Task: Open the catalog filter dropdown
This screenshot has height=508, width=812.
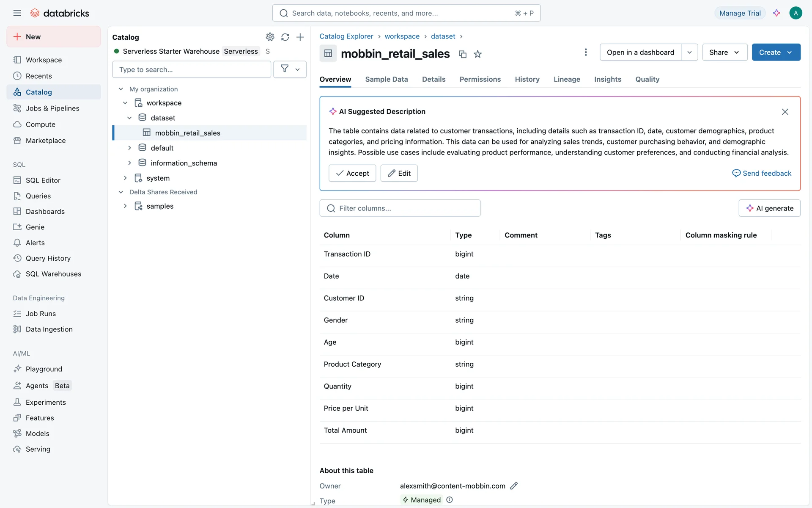Action: 290,69
